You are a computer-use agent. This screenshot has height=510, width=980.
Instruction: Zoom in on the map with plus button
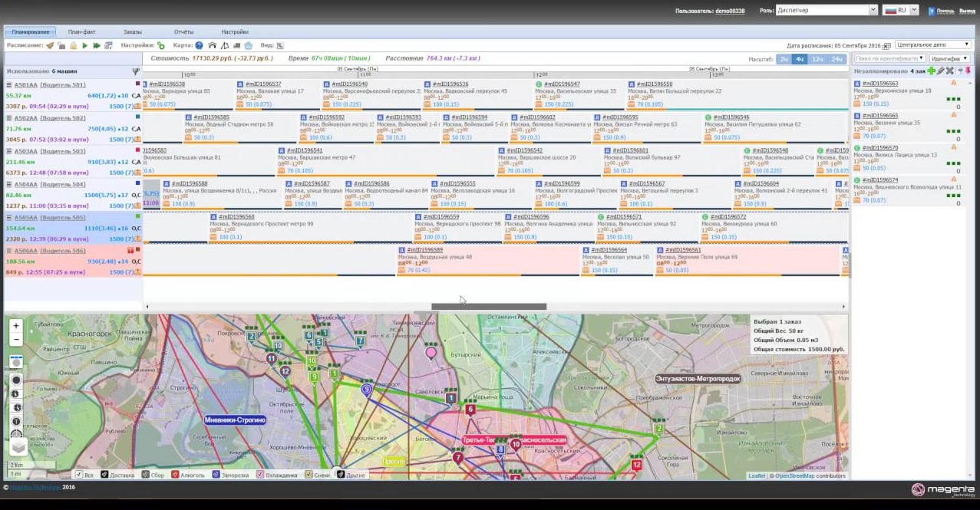[x=16, y=325]
